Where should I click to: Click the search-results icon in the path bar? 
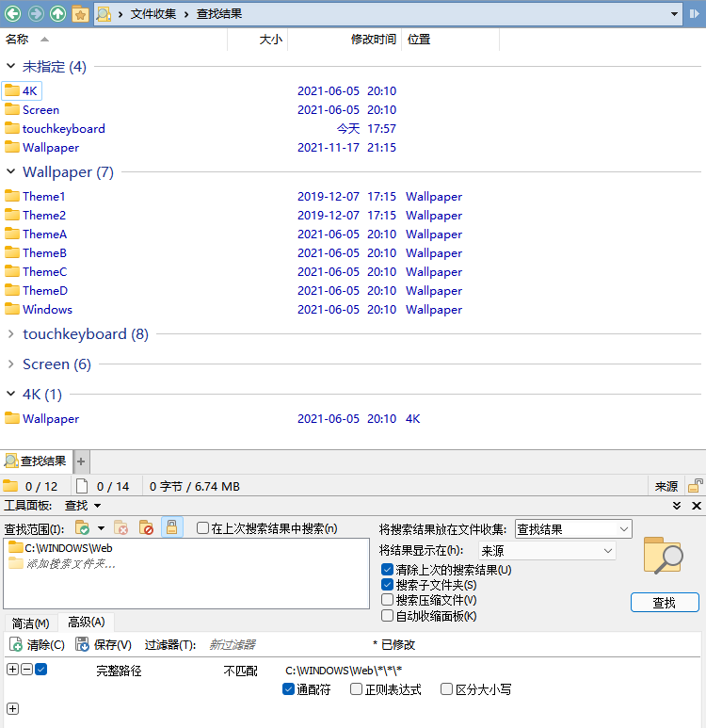point(104,14)
